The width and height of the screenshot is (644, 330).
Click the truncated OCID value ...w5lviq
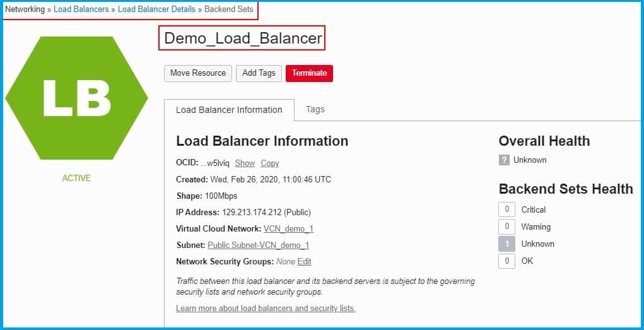tap(215, 163)
